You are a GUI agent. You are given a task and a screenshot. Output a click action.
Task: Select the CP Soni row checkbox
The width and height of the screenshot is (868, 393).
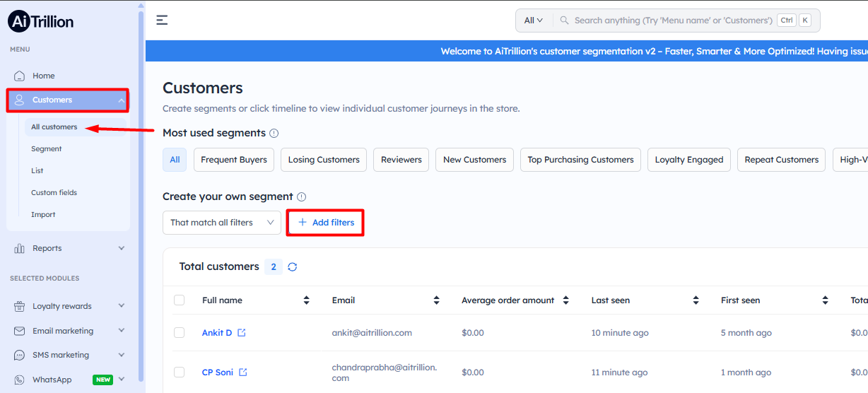(x=180, y=373)
